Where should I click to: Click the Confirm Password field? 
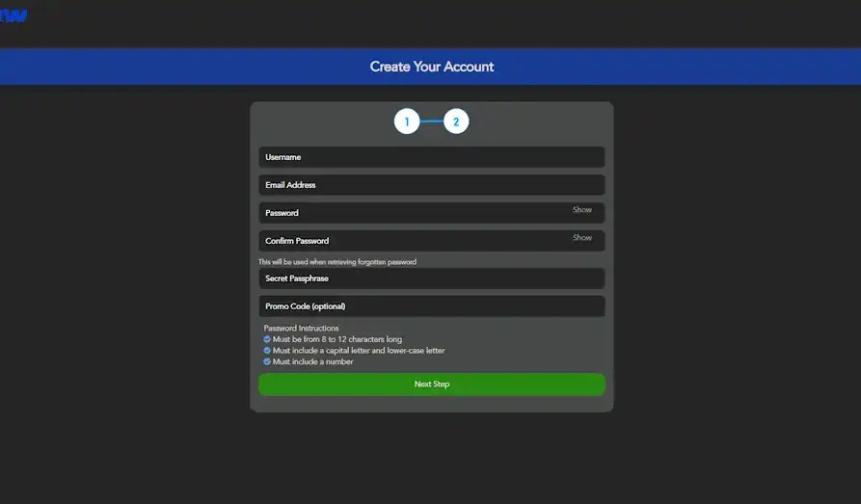coord(432,241)
